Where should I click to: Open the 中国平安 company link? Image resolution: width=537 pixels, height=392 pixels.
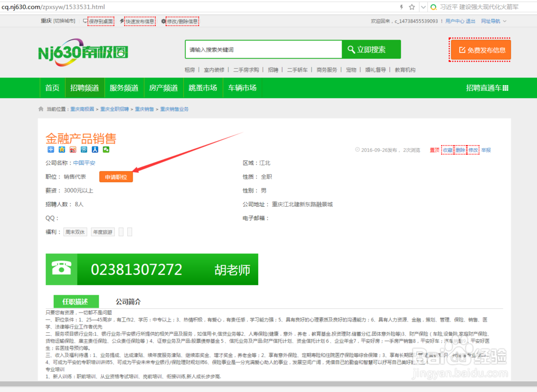[x=84, y=163]
